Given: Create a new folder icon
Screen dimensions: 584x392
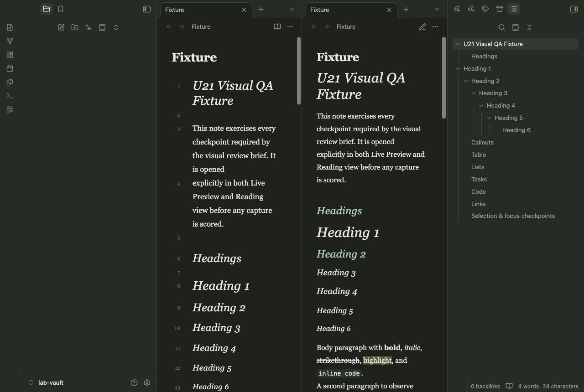Looking at the screenshot, I should pos(75,27).
